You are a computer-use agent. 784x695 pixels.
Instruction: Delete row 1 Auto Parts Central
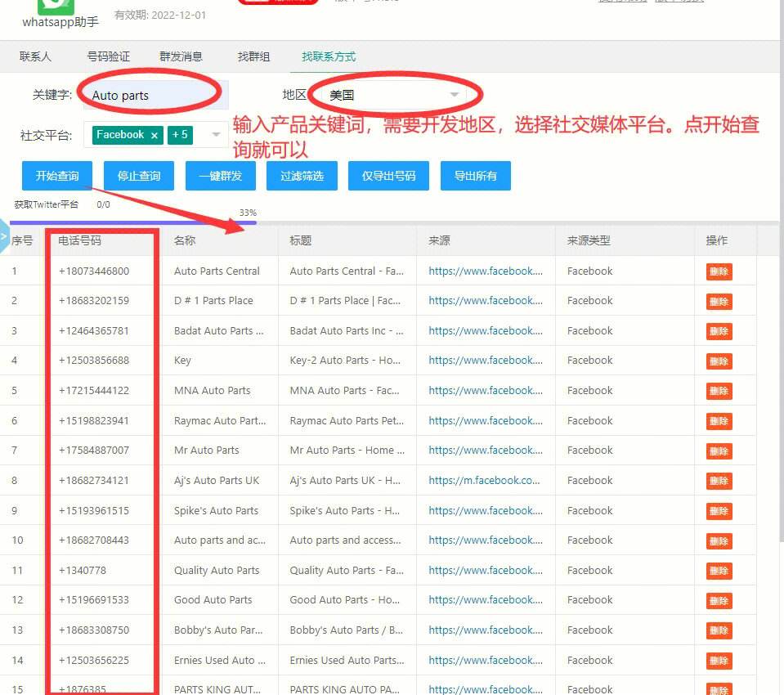pyautogui.click(x=719, y=271)
